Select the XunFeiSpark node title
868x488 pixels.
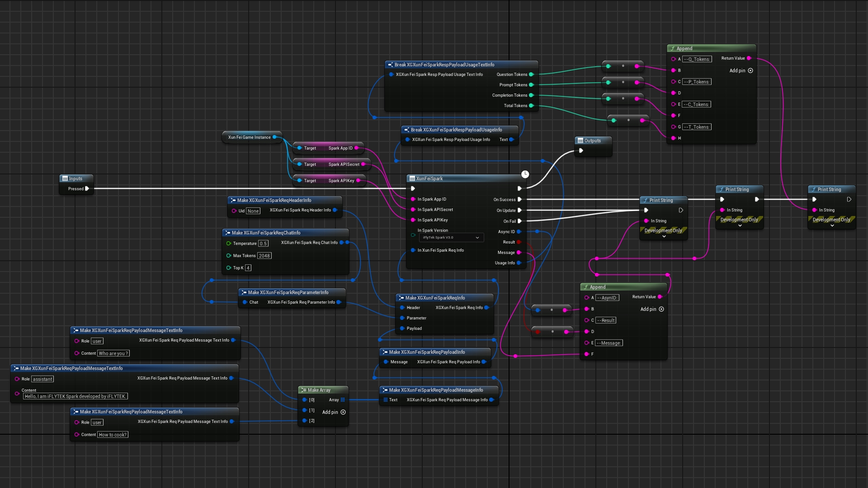[x=429, y=178]
